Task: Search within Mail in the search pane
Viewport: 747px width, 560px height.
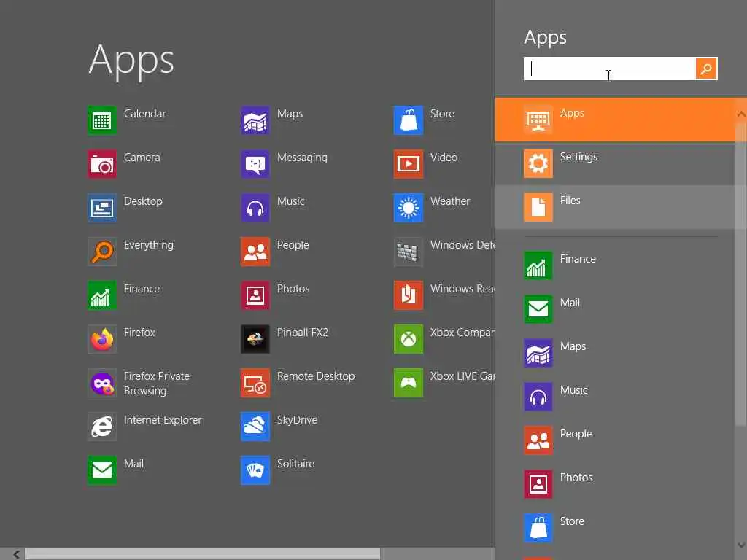Action: pyautogui.click(x=616, y=309)
